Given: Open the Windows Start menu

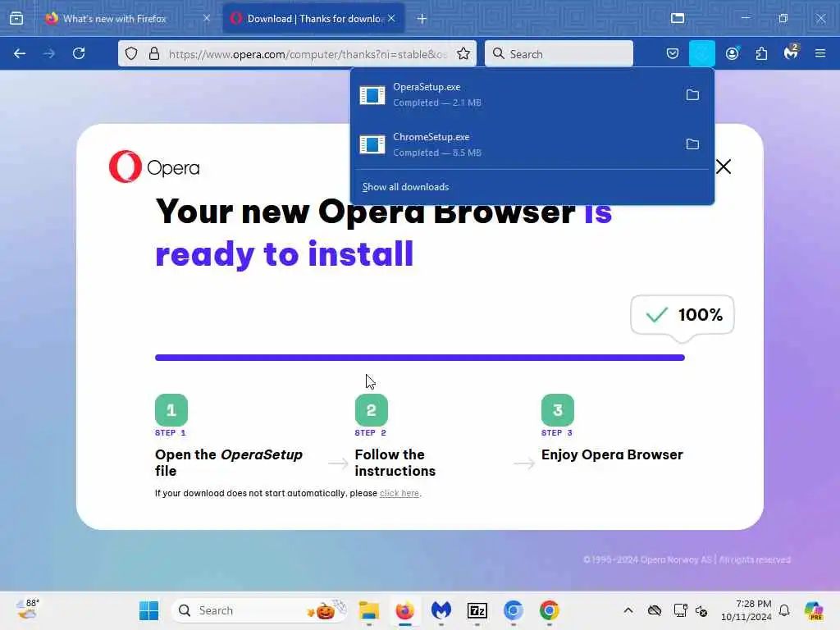Looking at the screenshot, I should tap(149, 610).
